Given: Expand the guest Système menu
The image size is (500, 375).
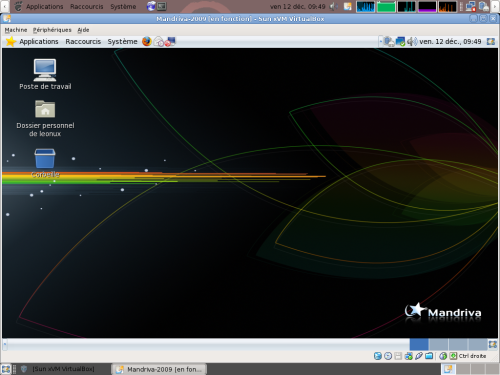Looking at the screenshot, I should point(122,41).
